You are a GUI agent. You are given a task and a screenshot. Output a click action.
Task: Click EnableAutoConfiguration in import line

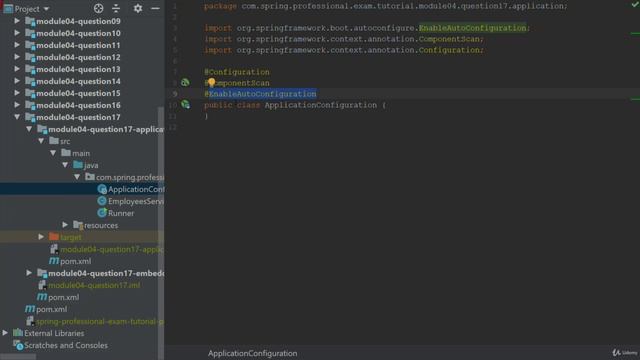[x=472, y=28]
